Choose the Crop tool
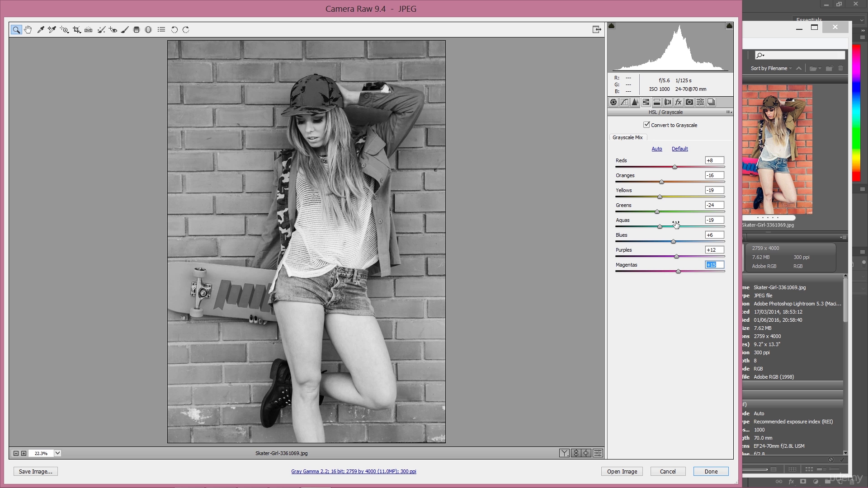Image resolution: width=868 pixels, height=488 pixels. pos(76,30)
